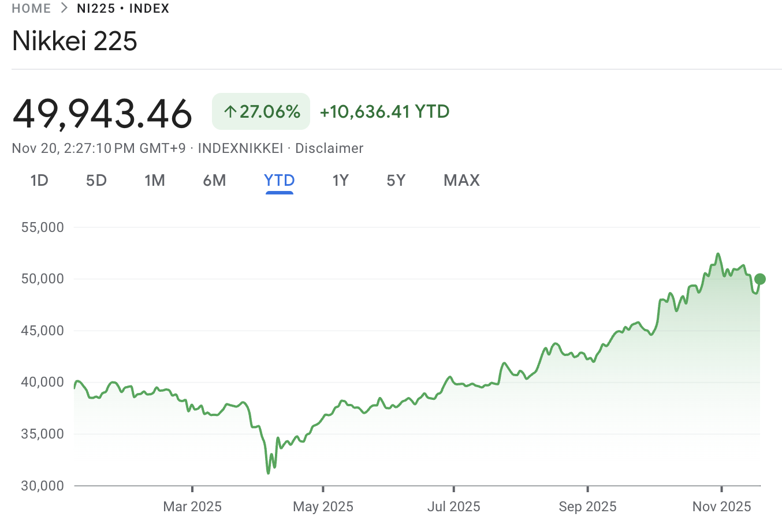
Task: Open the 1M chart period
Action: (155, 180)
